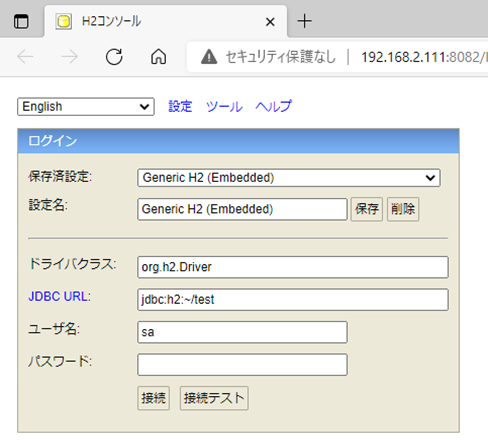Click the 接続 button
Screen dimensions: 488x448
point(153,398)
